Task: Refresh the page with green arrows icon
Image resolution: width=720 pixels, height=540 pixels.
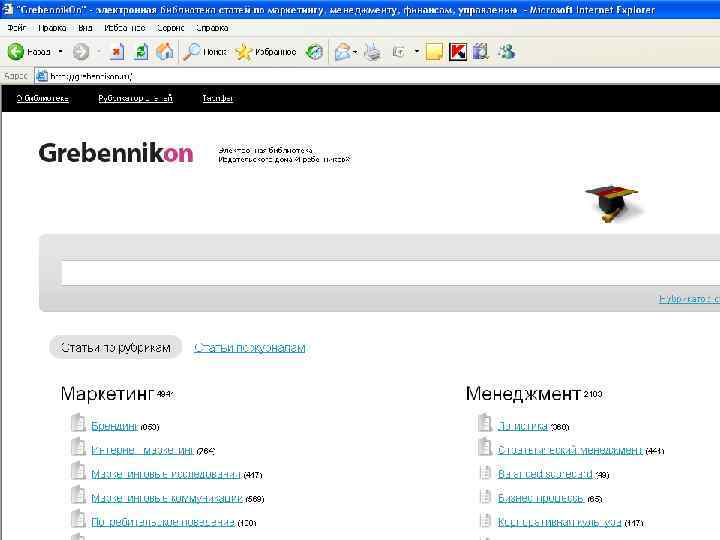Action: [141, 52]
